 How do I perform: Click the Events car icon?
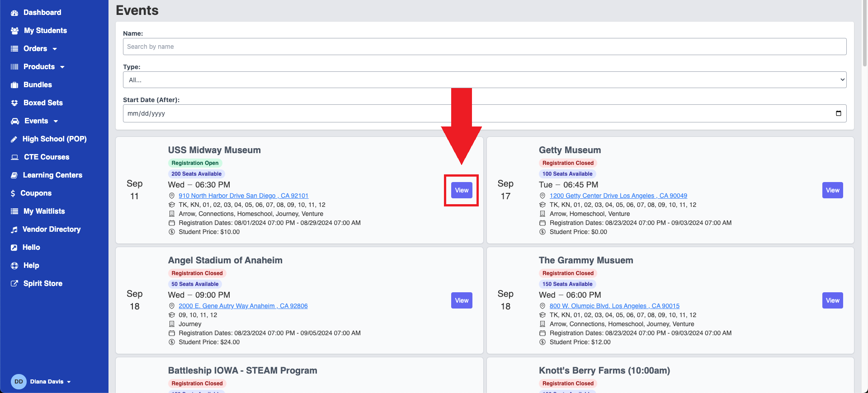point(15,121)
